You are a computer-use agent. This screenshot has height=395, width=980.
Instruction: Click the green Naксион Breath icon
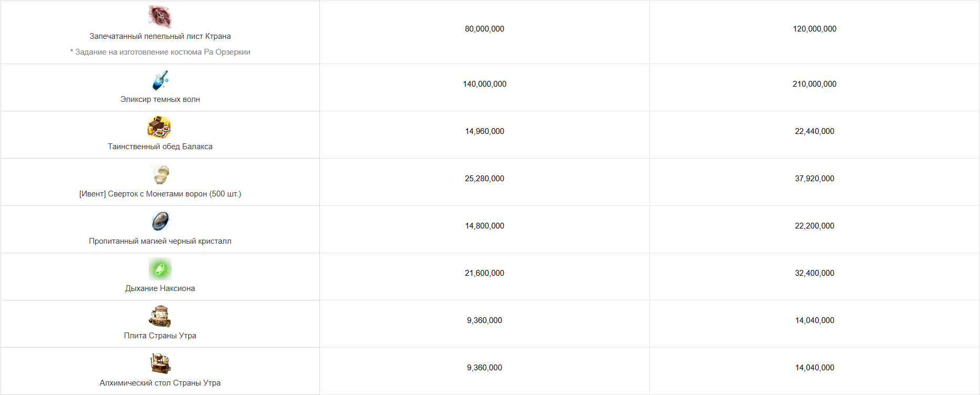coord(160,269)
